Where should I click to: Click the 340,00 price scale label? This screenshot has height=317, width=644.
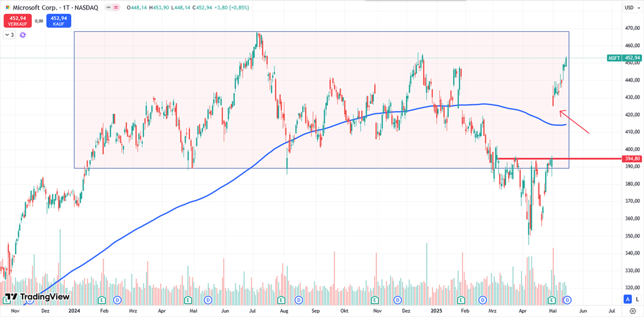click(x=631, y=253)
